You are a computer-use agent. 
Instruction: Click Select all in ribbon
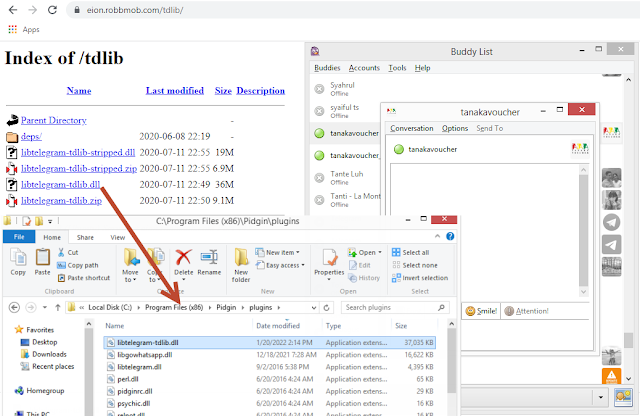(x=411, y=252)
